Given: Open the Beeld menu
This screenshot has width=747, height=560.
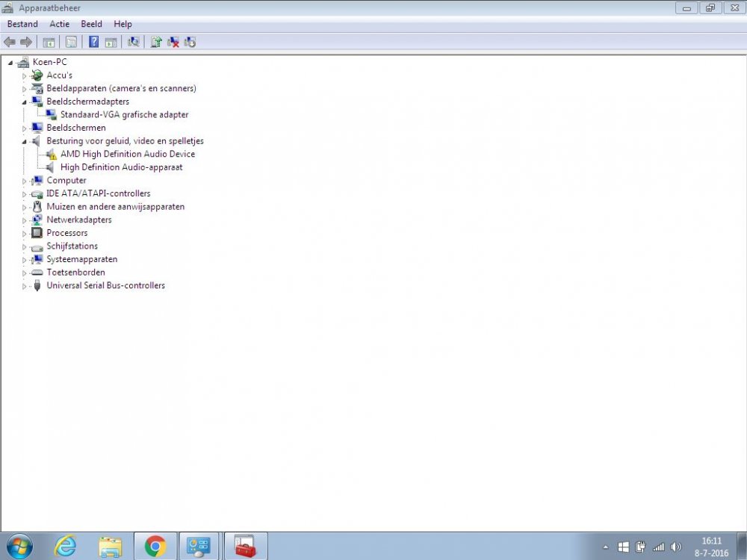Looking at the screenshot, I should pyautogui.click(x=91, y=24).
